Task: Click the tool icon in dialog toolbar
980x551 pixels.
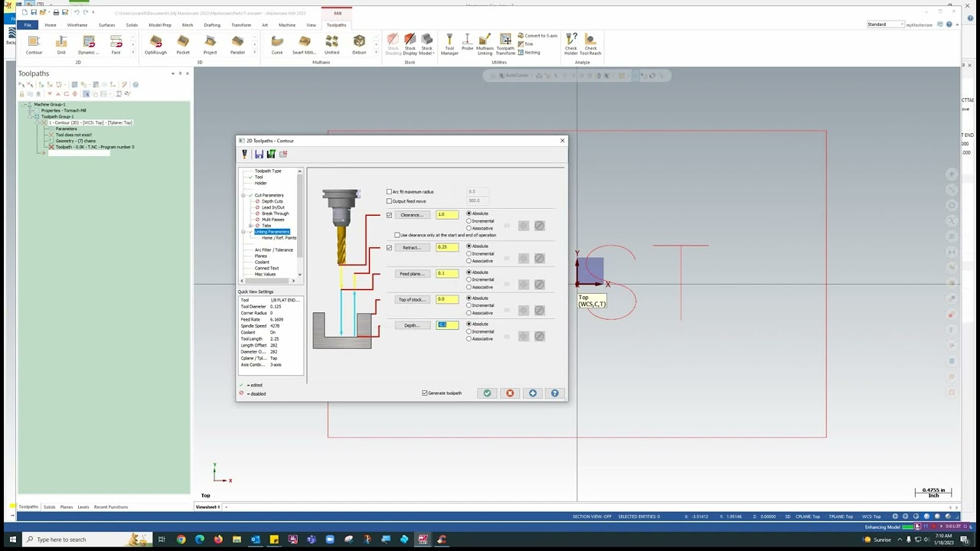Action: tap(245, 154)
